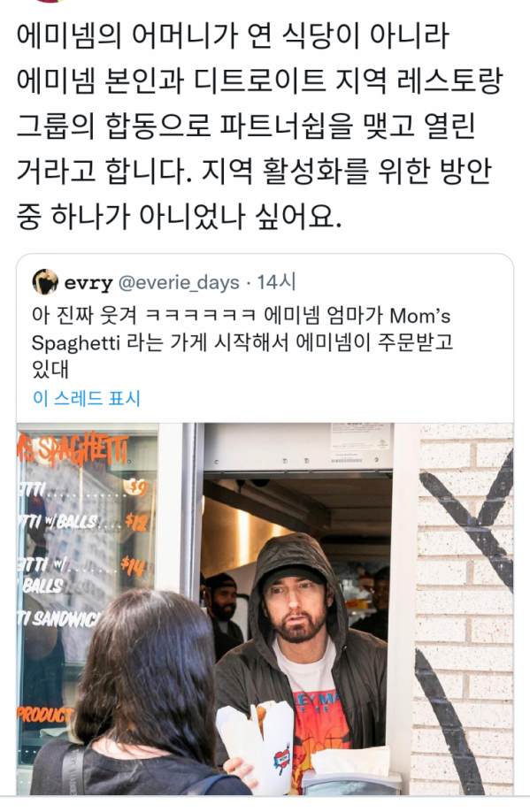Click the orange PRODUCT text in photo
The width and height of the screenshot is (530, 812).
[45, 715]
